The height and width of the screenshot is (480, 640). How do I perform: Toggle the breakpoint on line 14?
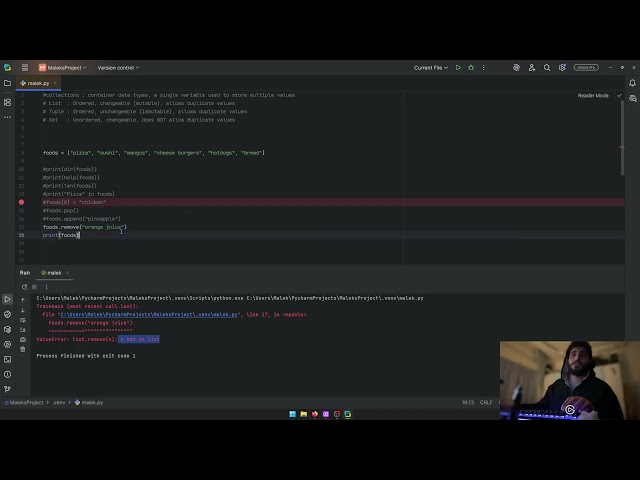[x=21, y=202]
